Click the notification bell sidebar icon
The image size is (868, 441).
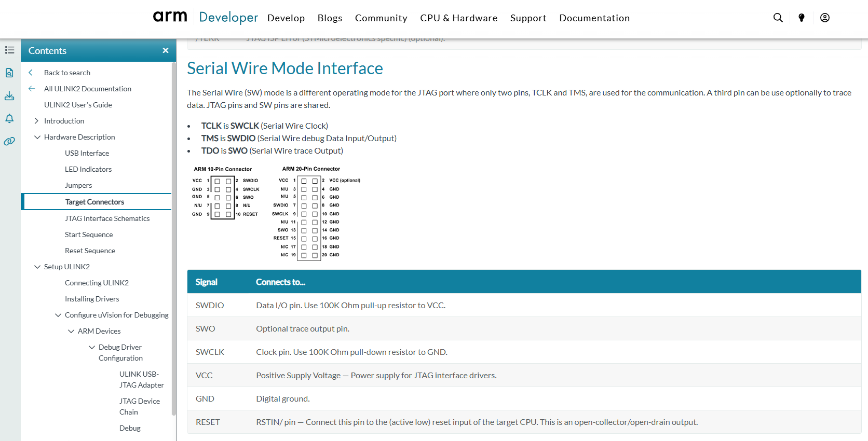pos(9,119)
